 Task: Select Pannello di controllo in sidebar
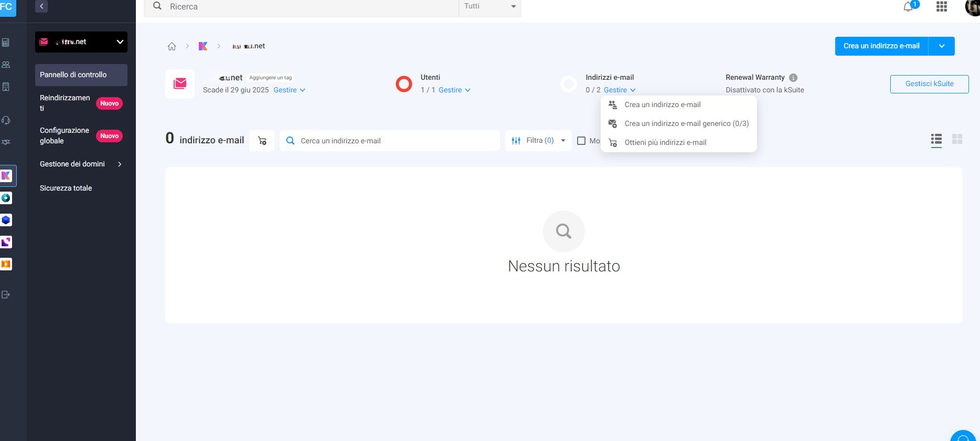tap(81, 75)
